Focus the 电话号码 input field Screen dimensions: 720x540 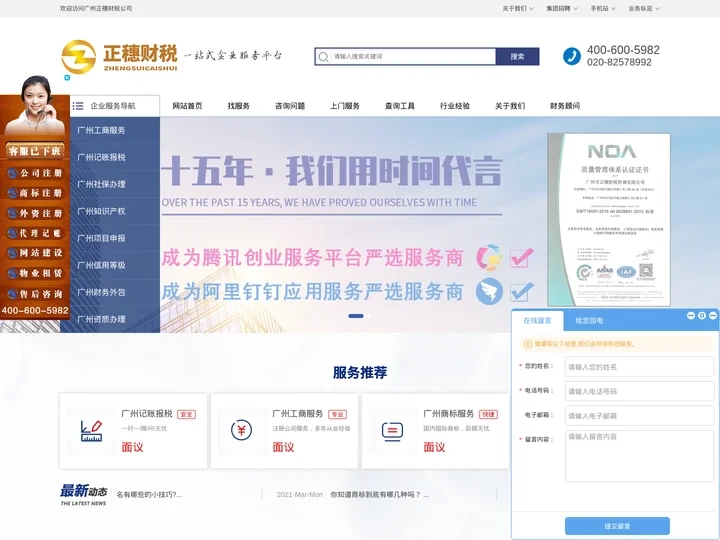click(639, 391)
